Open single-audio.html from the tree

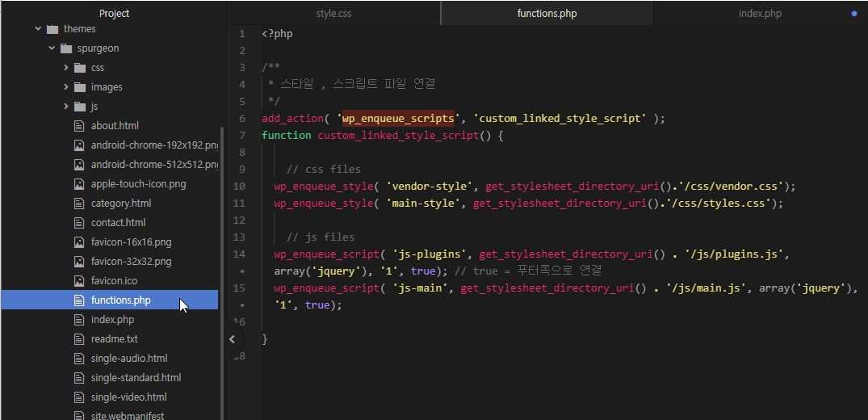click(x=129, y=359)
